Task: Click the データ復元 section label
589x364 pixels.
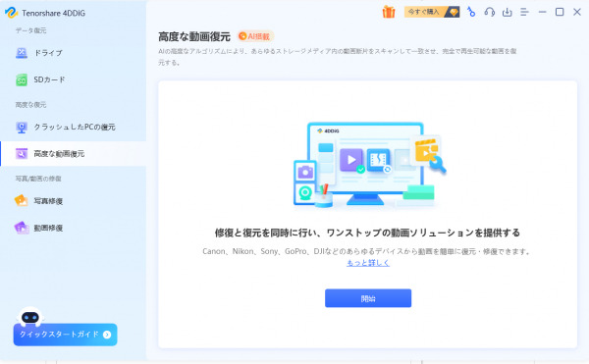Action: tap(30, 30)
